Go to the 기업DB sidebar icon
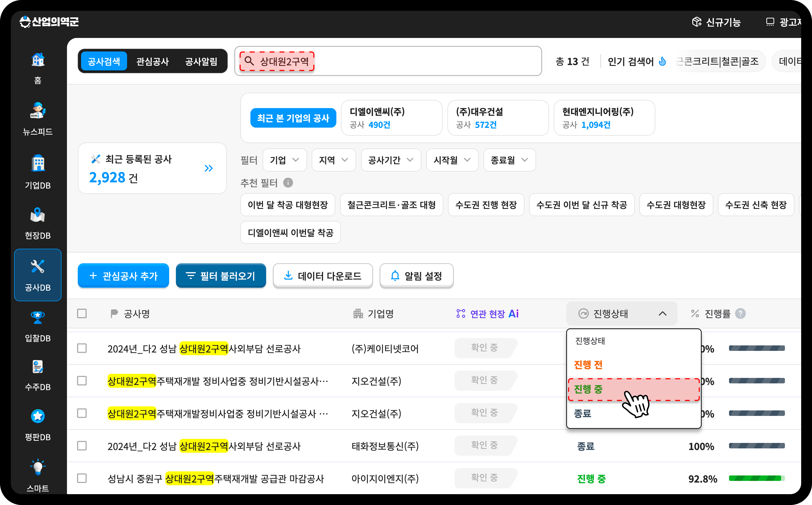812x505 pixels. 38,163
